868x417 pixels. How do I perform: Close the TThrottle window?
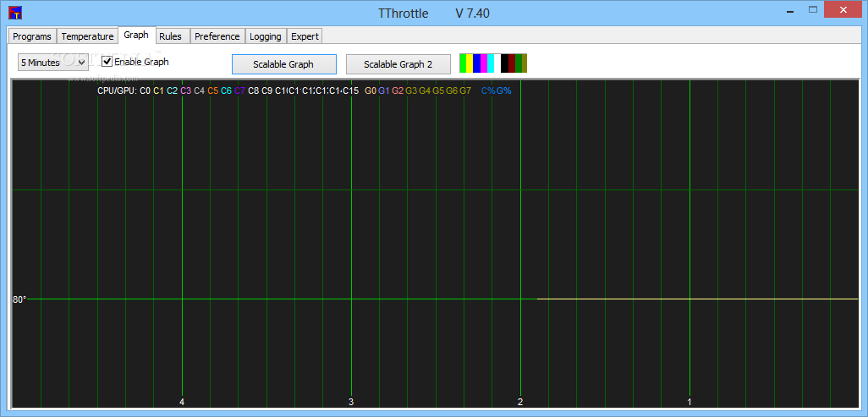843,9
